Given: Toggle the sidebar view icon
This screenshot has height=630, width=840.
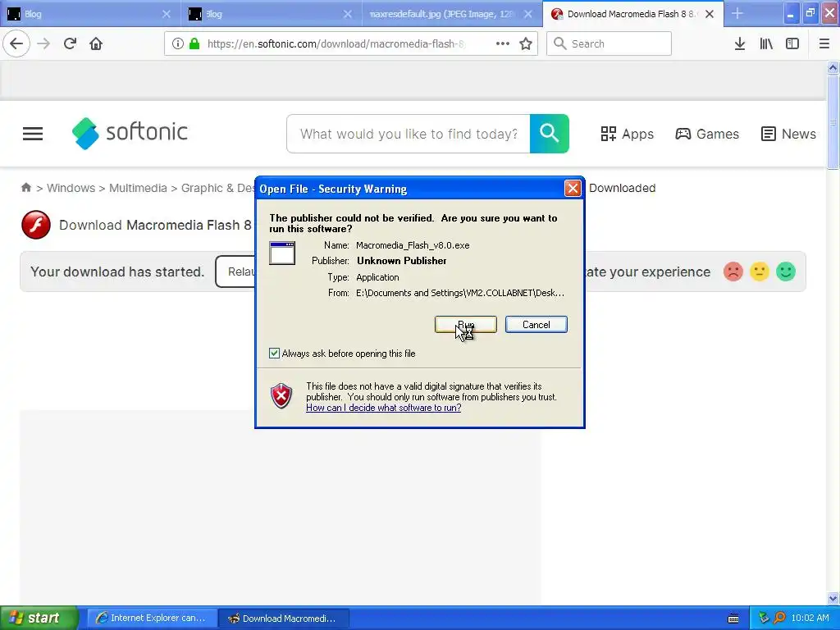Looking at the screenshot, I should click(792, 43).
